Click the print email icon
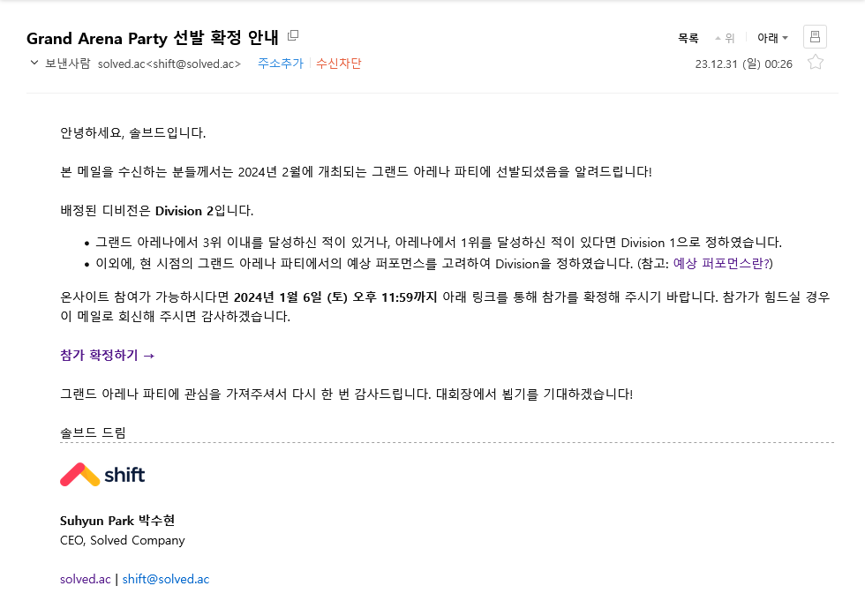Image resolution: width=865 pixels, height=616 pixels. click(x=815, y=37)
